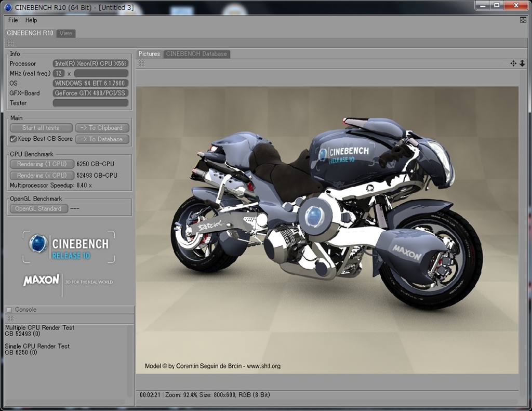The width and height of the screenshot is (532, 411).
Task: Switch to the View tab
Action: [66, 33]
